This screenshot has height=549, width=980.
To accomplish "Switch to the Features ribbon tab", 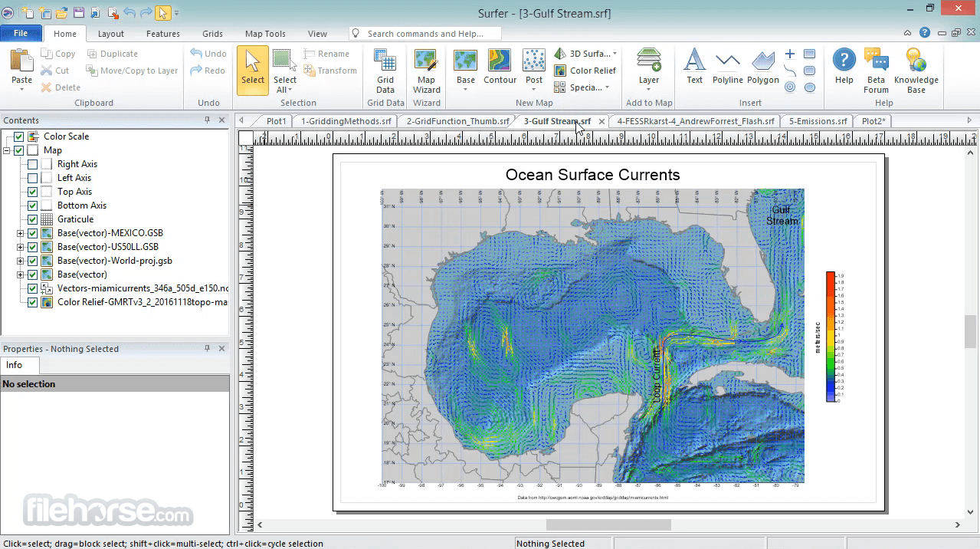I will click(163, 34).
